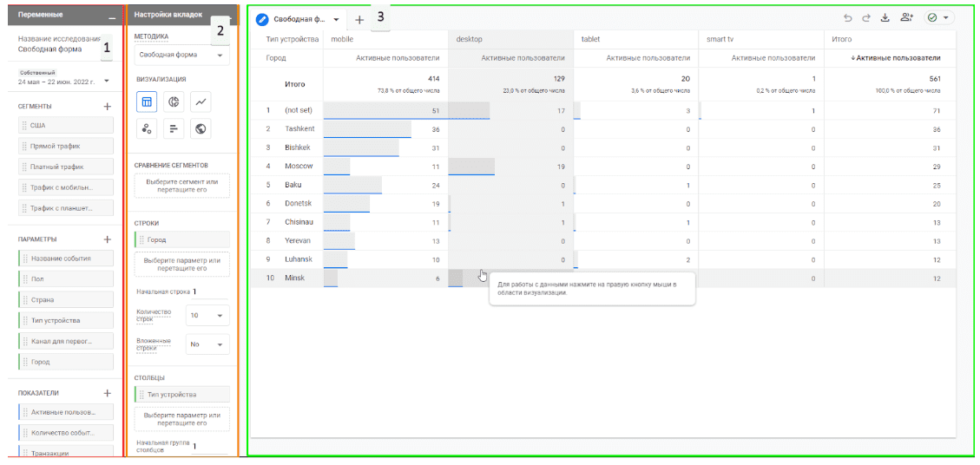The image size is (980, 465).
Task: Click the Пол parameter chip
Action: click(x=66, y=278)
